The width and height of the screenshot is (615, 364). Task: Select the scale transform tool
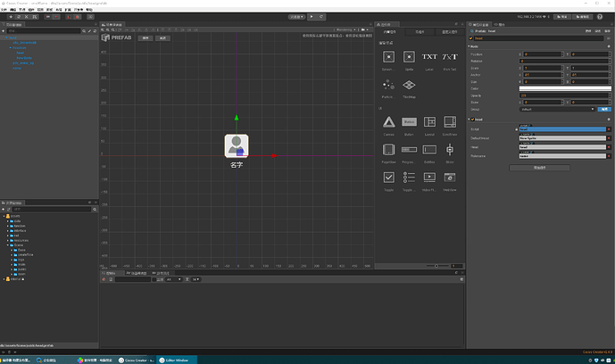tap(26, 17)
